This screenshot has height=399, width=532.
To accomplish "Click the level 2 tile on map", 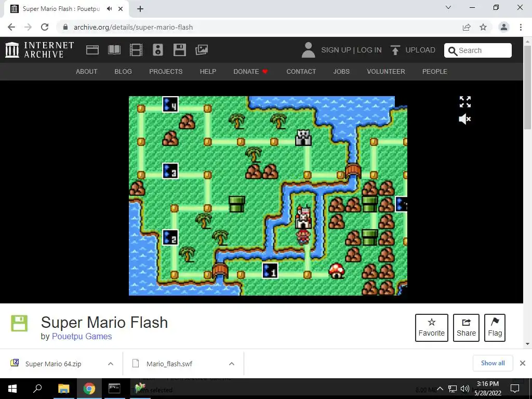I will click(x=170, y=237).
